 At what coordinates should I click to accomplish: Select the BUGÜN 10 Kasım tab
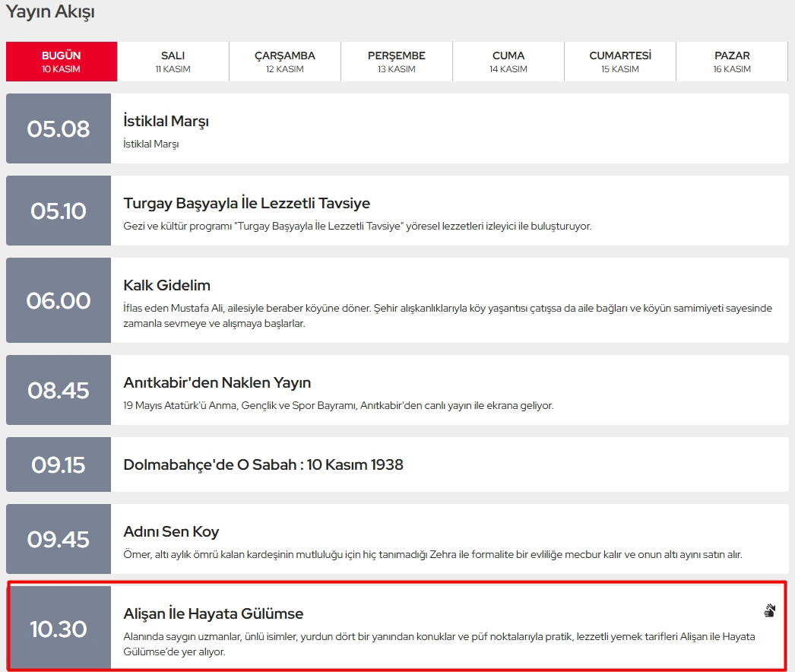(62, 62)
